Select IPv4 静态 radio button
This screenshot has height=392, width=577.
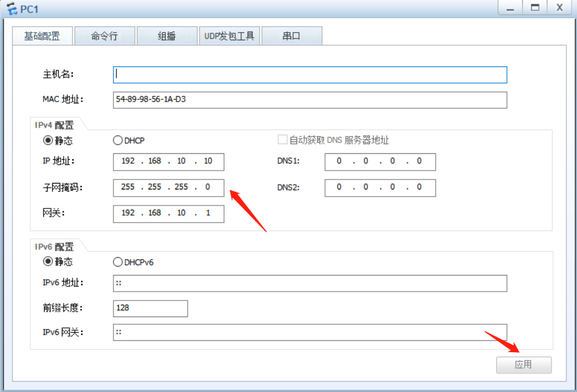tap(48, 141)
